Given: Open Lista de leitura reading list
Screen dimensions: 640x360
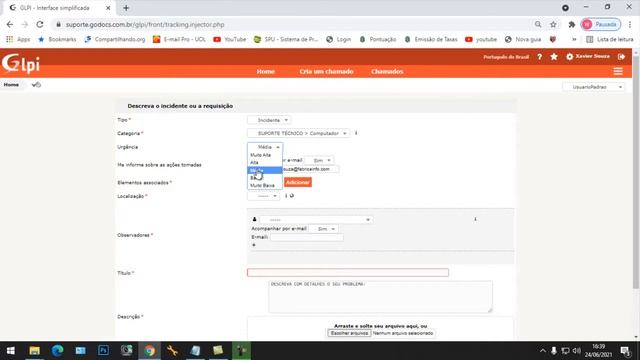Looking at the screenshot, I should tap(610, 39).
